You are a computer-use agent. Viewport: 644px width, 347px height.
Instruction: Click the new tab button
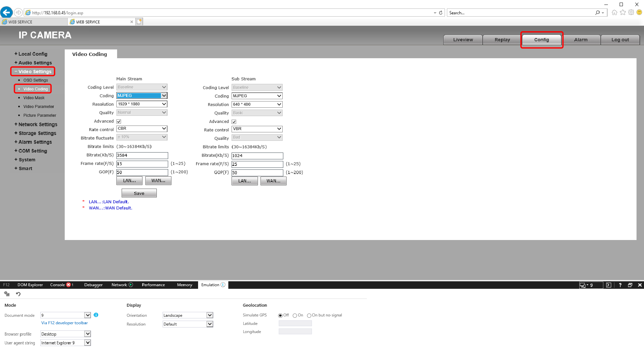(139, 22)
